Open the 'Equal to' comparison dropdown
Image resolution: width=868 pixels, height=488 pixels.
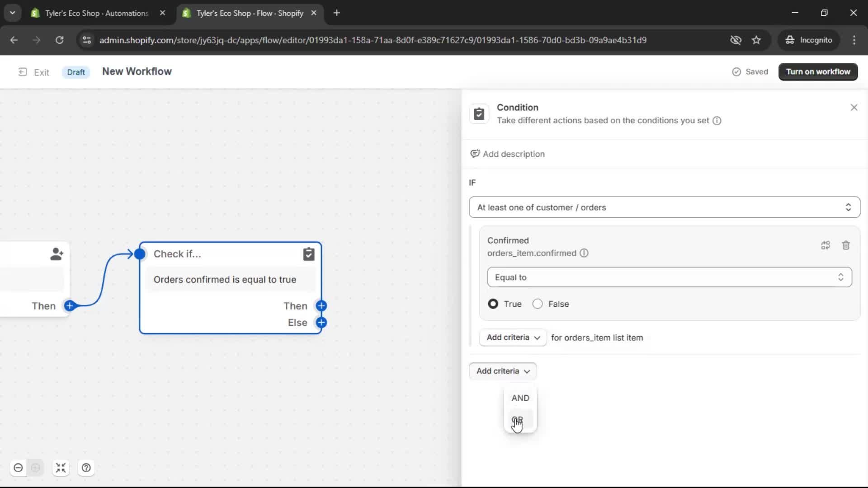click(x=670, y=277)
